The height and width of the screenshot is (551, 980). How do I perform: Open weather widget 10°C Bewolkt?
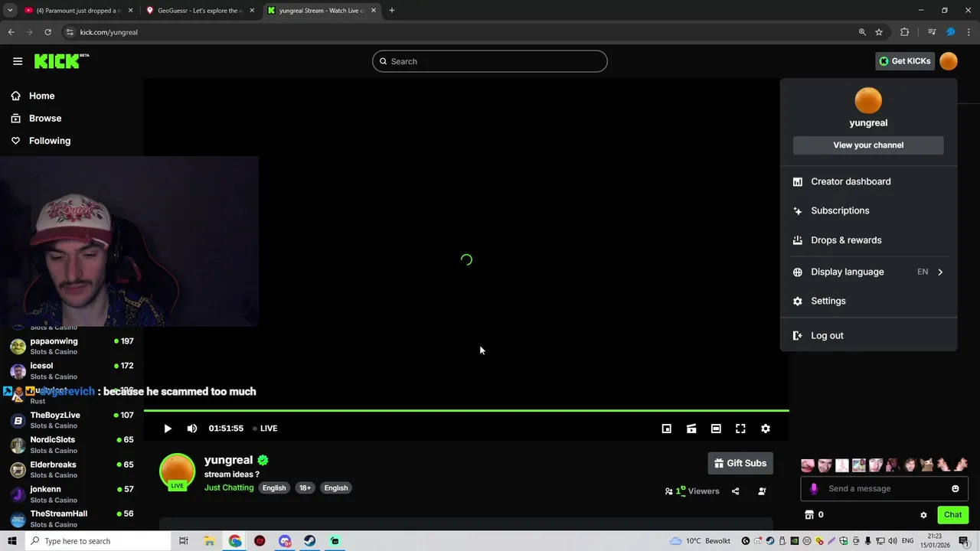point(700,541)
